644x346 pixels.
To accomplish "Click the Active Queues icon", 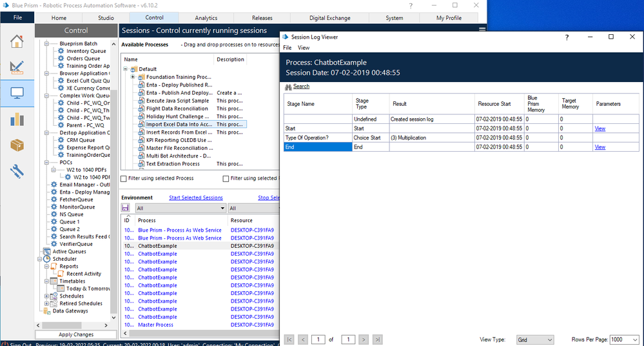I will pyautogui.click(x=47, y=251).
